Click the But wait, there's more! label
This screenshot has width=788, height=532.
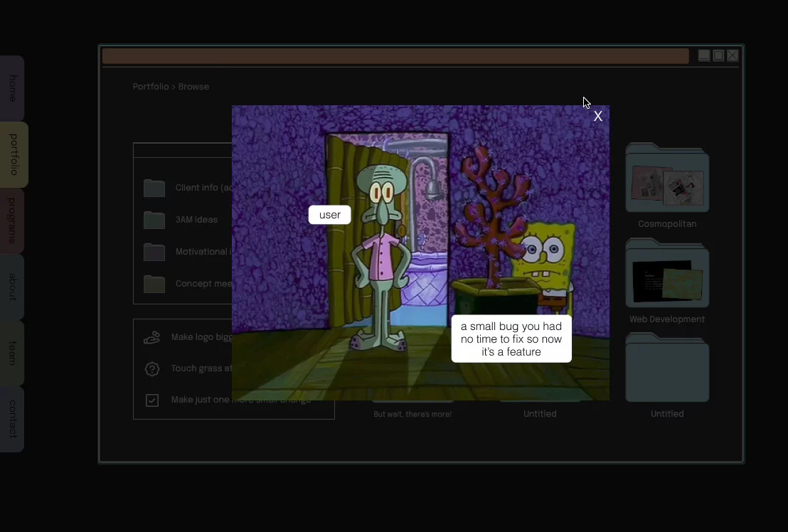412,414
